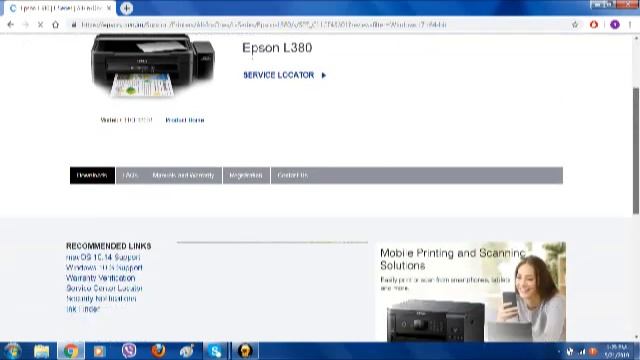Viewport: 640px width, 360px height.
Task: Select the Downloads tab
Action: (x=92, y=176)
